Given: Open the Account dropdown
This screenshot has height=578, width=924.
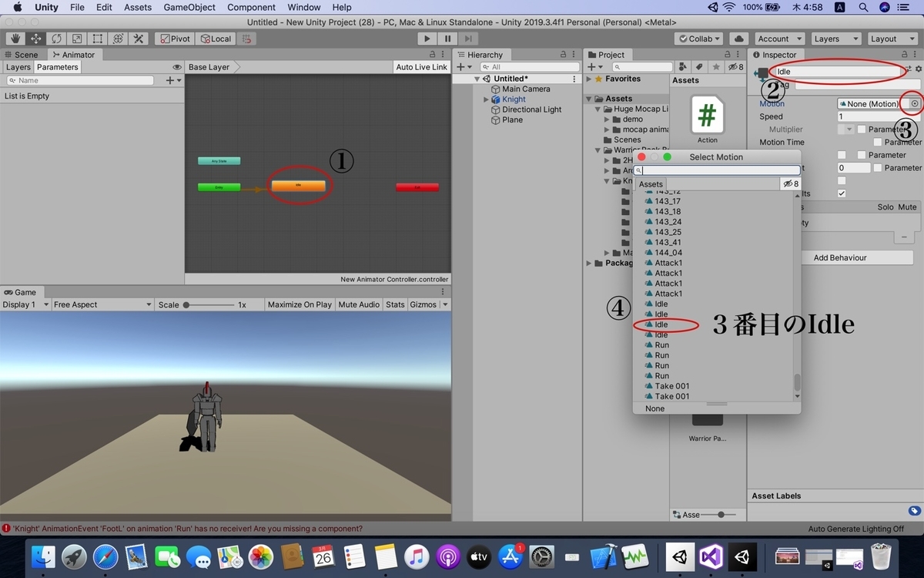Looking at the screenshot, I should 778,39.
